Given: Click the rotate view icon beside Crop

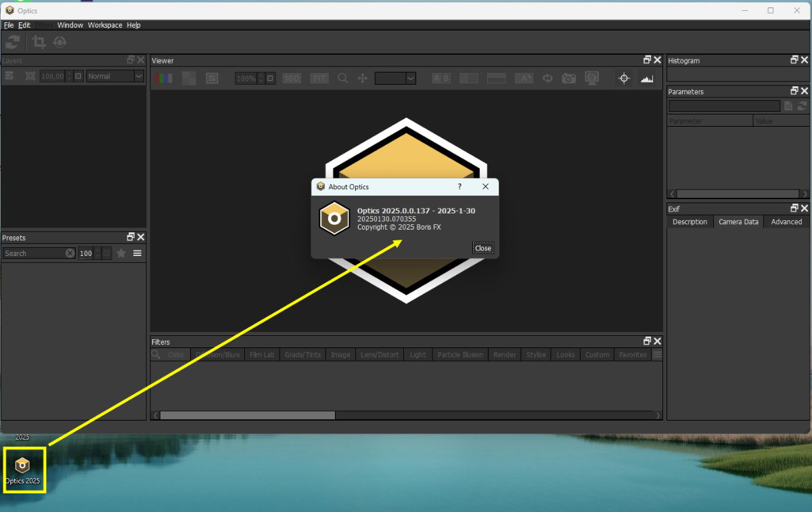Looking at the screenshot, I should pos(60,42).
